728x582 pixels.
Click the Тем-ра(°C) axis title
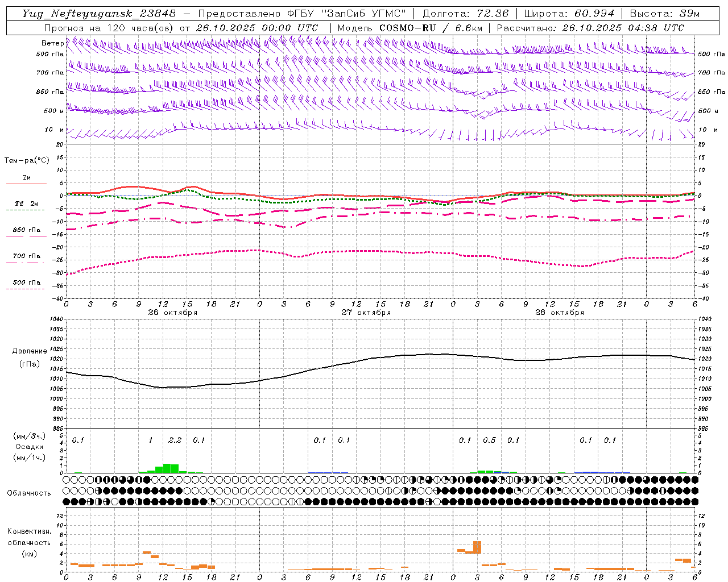27,161
